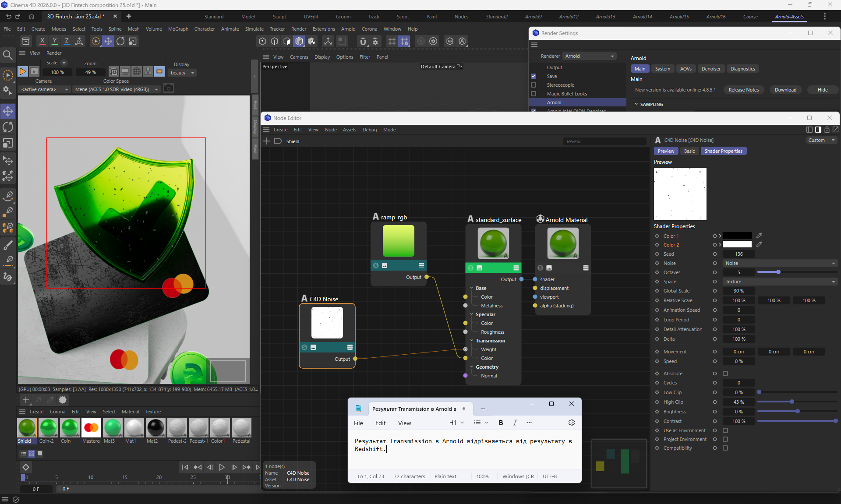Click the add node plus icon
The image size is (841, 504).
pyautogui.click(x=267, y=141)
